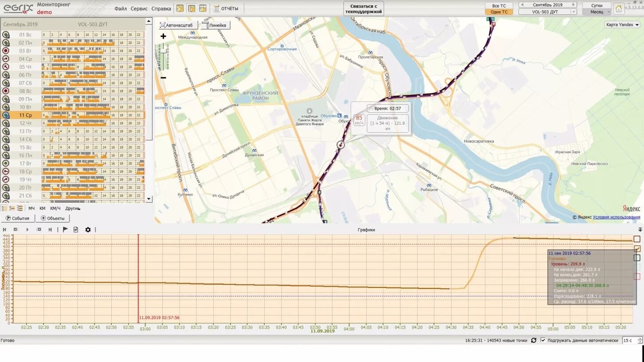Click Связаться с техподдержкой button
The image size is (644, 362).
(363, 8)
